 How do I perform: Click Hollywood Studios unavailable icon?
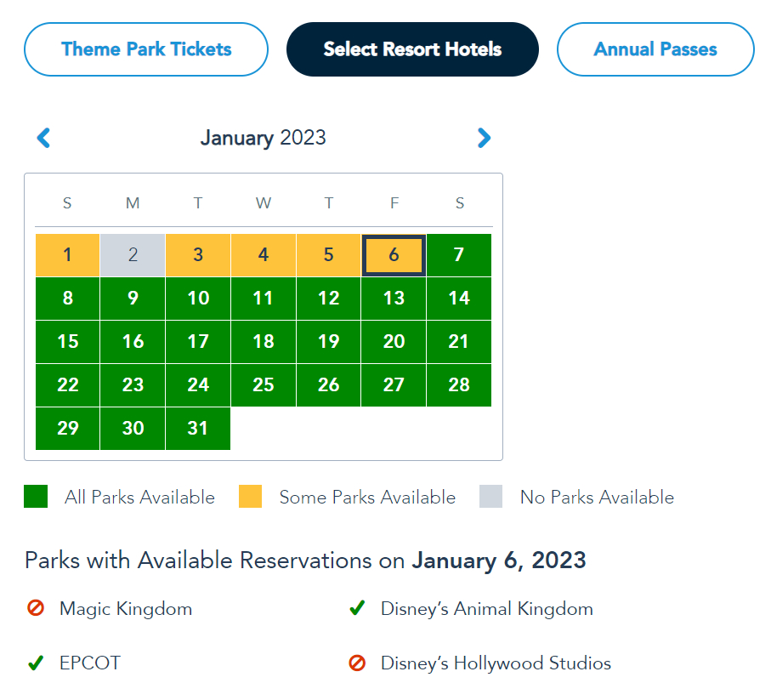coord(357,663)
